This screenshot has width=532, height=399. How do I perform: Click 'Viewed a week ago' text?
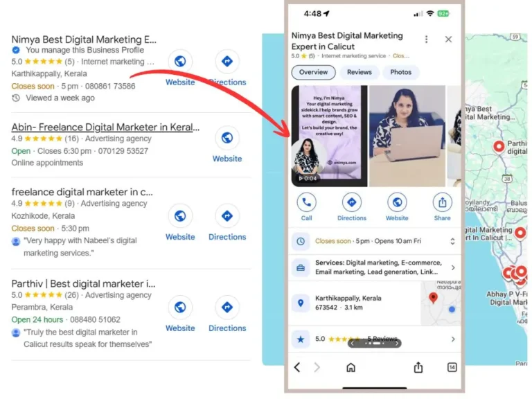pyautogui.click(x=60, y=98)
